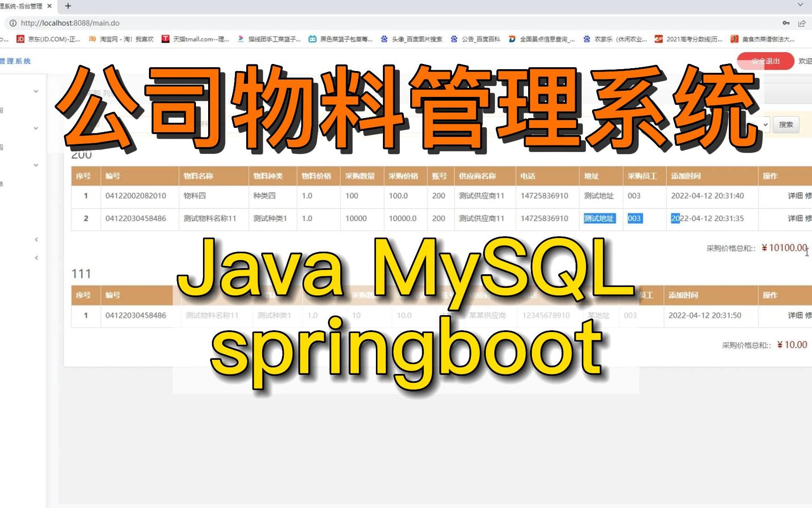Click the 测试物料名称11 cell in 200 table

pyautogui.click(x=210, y=218)
